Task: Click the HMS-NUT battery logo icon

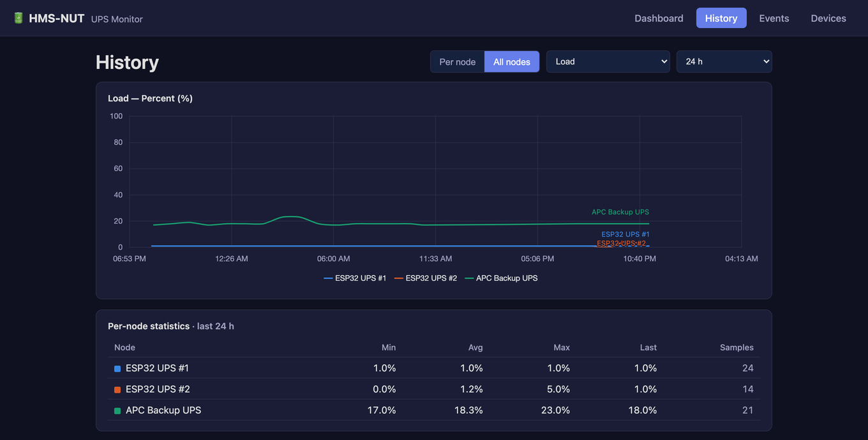Action: (19, 18)
